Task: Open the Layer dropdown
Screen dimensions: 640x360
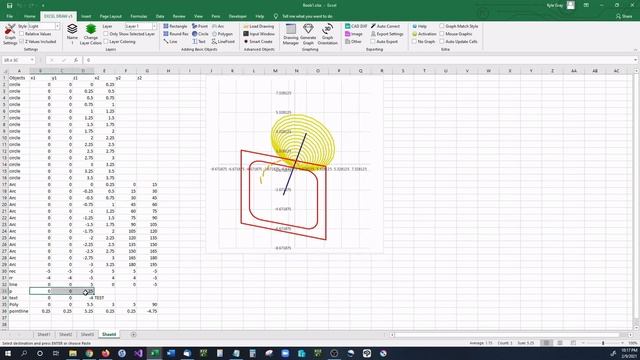Action: (x=154, y=26)
